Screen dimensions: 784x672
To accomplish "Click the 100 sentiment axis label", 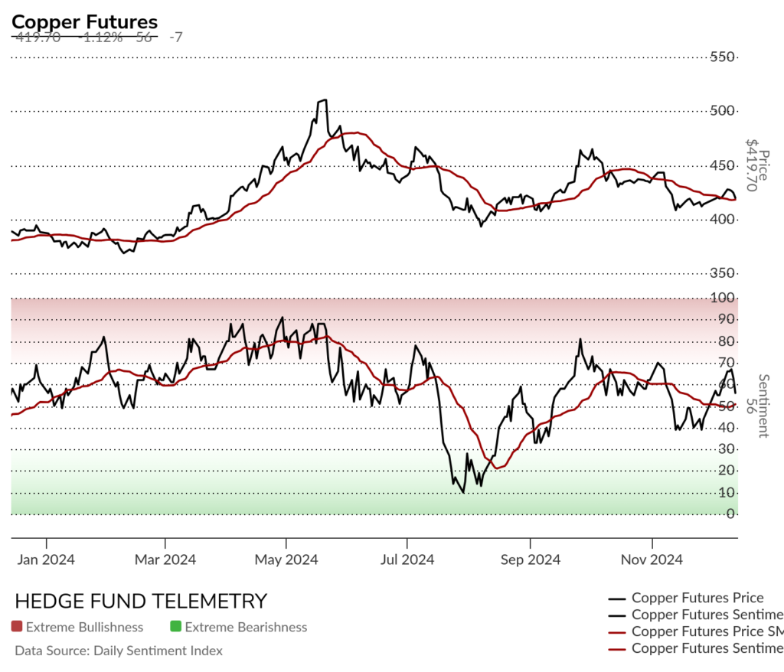I will 722,298.
